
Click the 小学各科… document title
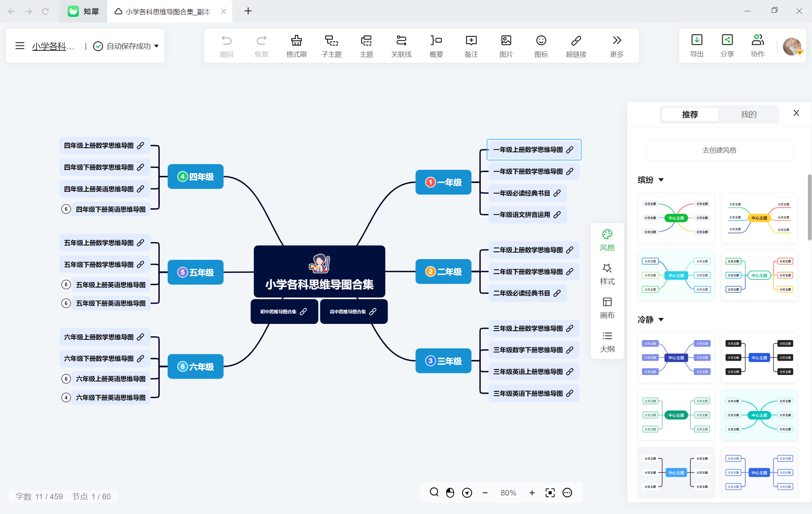coord(53,46)
